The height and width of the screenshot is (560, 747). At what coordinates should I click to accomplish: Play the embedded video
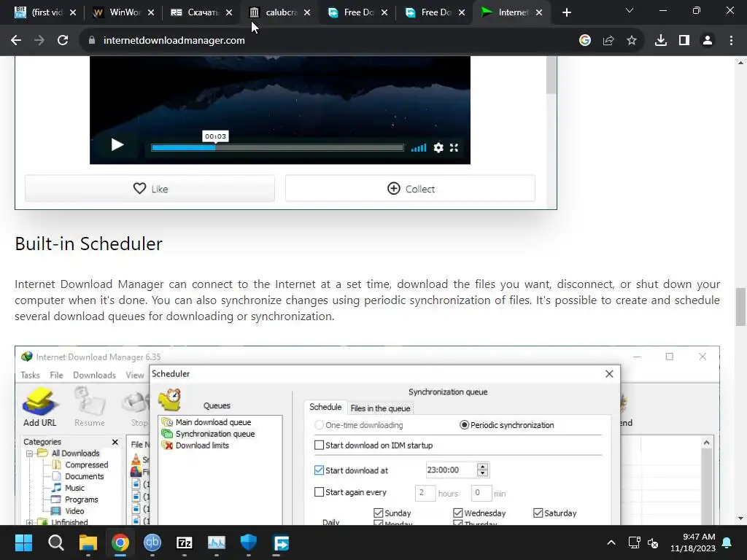click(117, 145)
